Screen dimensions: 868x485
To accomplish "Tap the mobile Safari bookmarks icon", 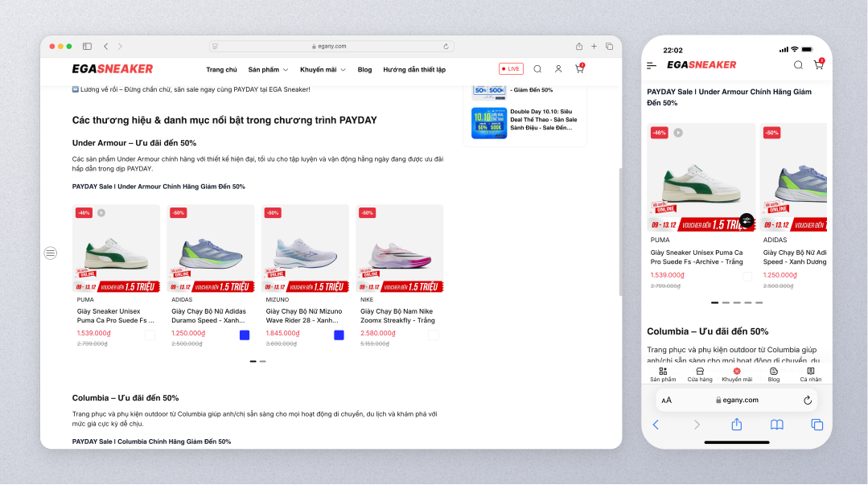I will (776, 425).
